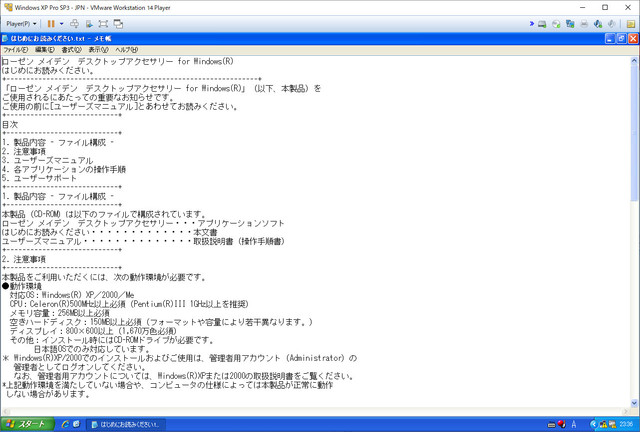Click the はじめにお読みください taskbar button
The image size is (640, 432).
[126, 424]
